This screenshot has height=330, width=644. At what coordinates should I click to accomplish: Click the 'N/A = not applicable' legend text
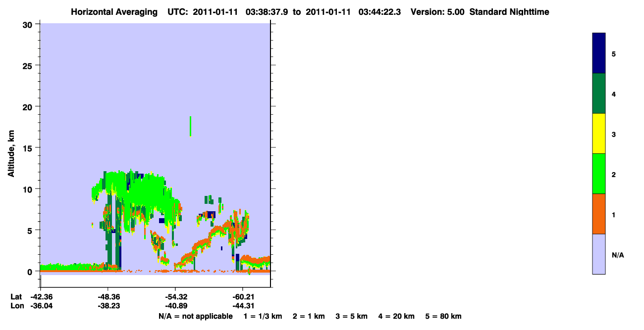(x=195, y=316)
